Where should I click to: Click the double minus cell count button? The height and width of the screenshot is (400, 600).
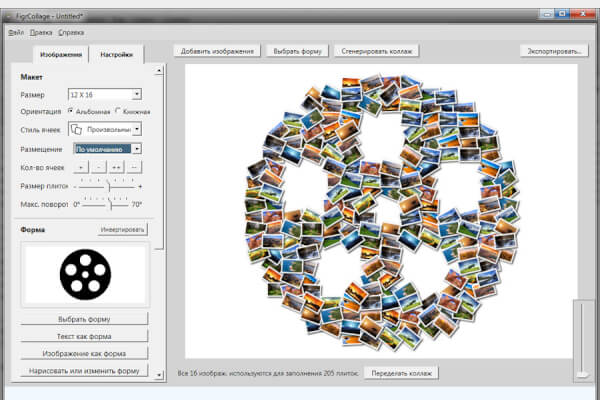click(x=134, y=167)
